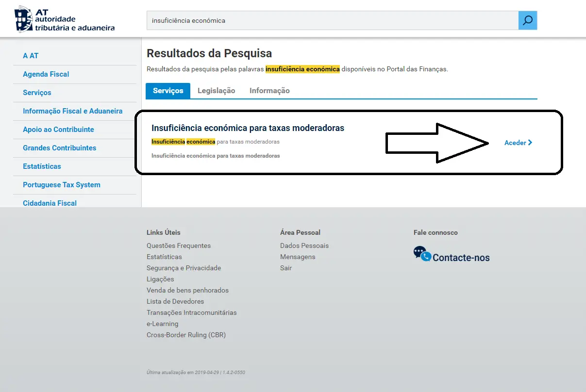Click the Contacte-nos speech bubble icon
586x392 pixels.
421,253
